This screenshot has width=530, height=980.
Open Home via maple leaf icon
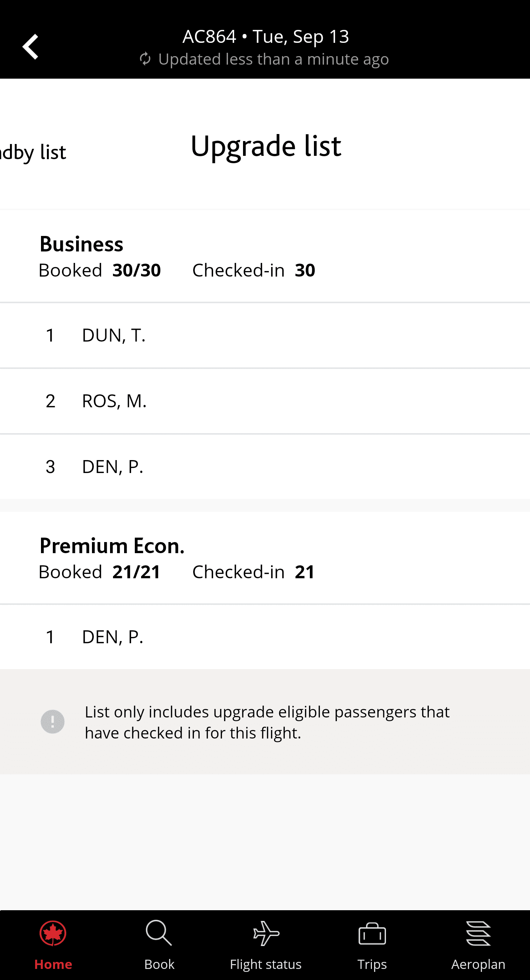coord(53,933)
